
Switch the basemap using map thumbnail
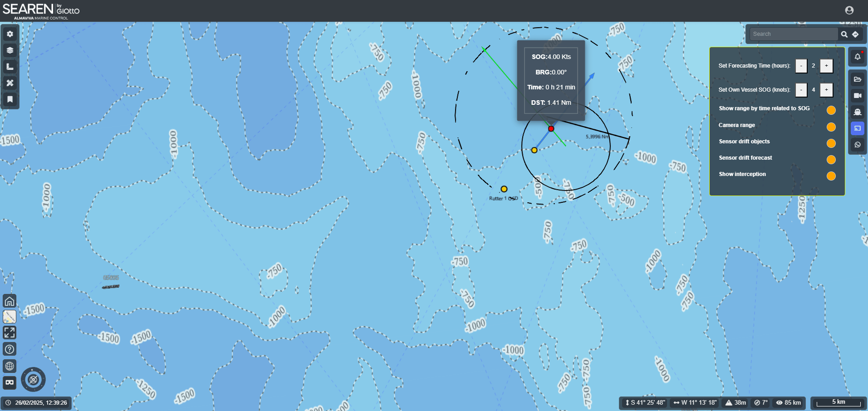tap(10, 317)
